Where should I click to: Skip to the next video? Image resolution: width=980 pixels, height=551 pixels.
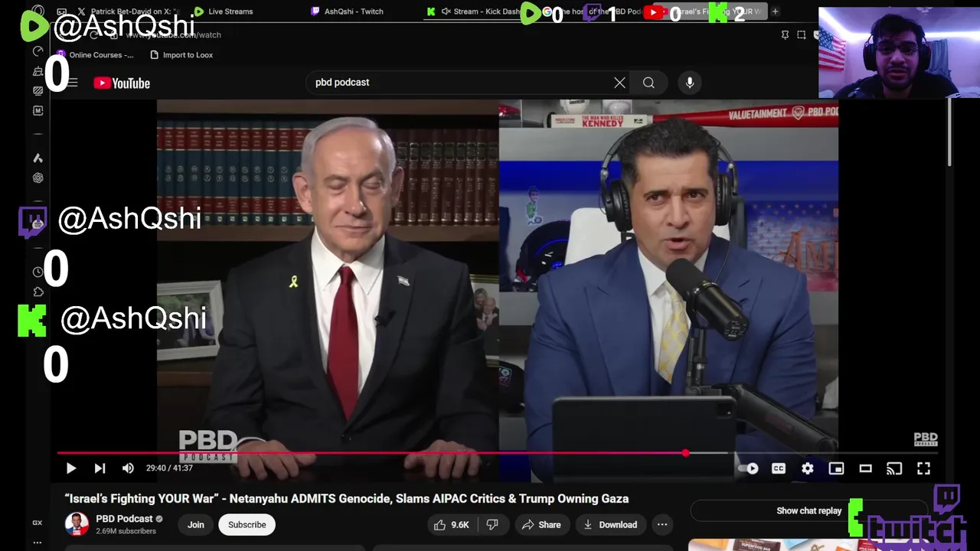point(100,468)
